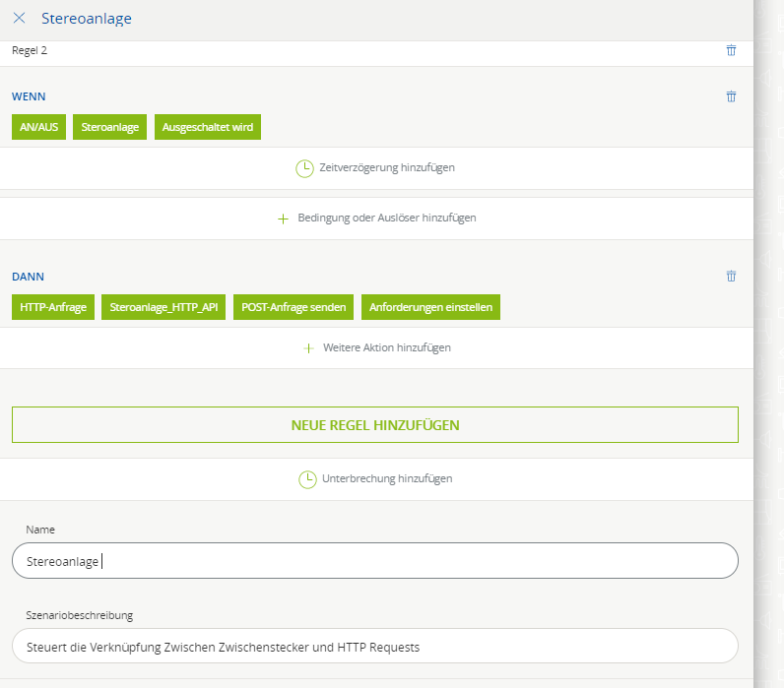The width and height of the screenshot is (784, 688).
Task: Delete the WENN condition via trash icon
Action: (731, 96)
